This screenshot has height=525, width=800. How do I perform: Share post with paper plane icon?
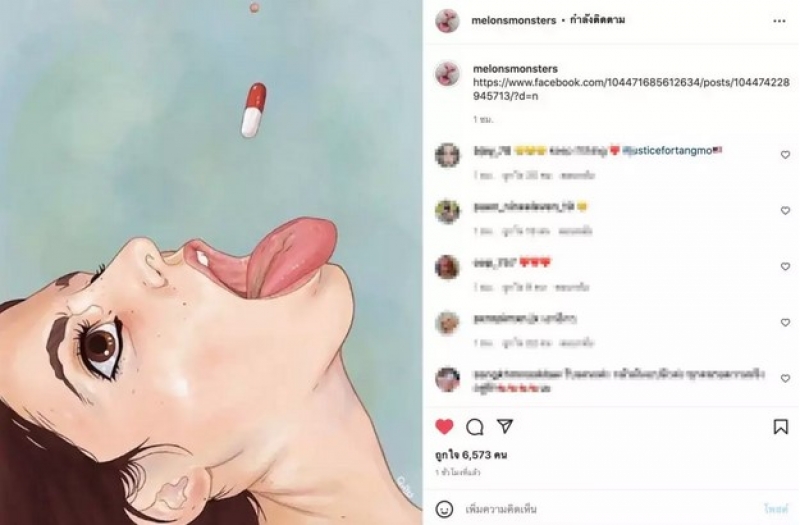coord(505,426)
